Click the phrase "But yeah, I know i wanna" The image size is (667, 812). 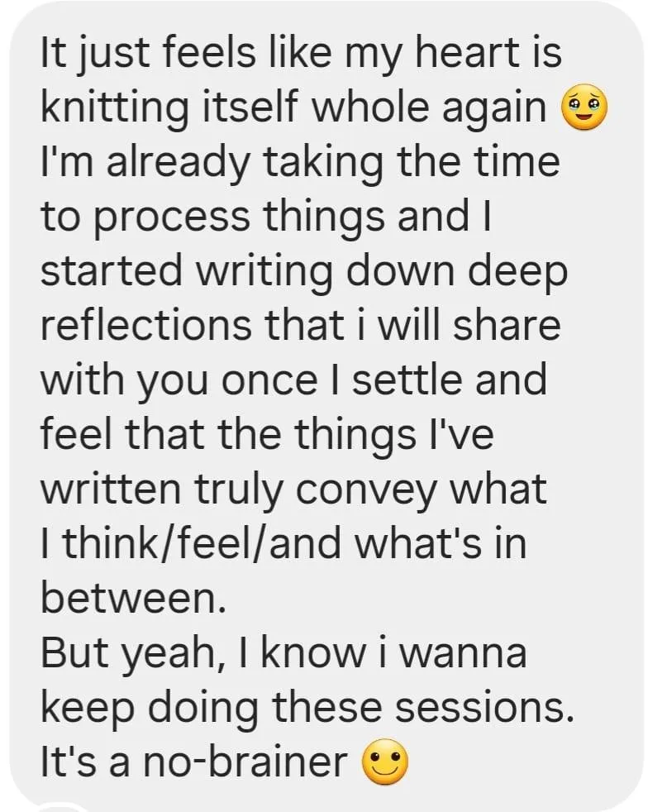(x=283, y=653)
